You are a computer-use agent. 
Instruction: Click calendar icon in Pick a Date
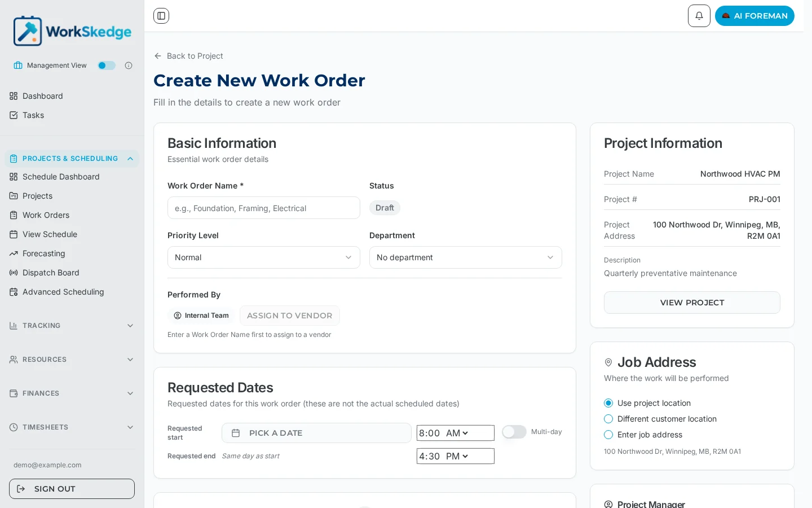pyautogui.click(x=236, y=433)
